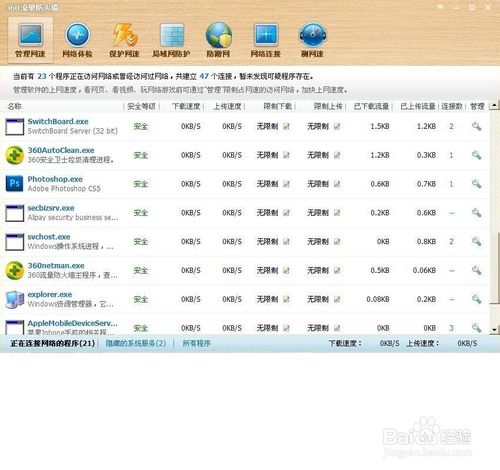Select 正在连接网络的程序(21) tab

53,343
